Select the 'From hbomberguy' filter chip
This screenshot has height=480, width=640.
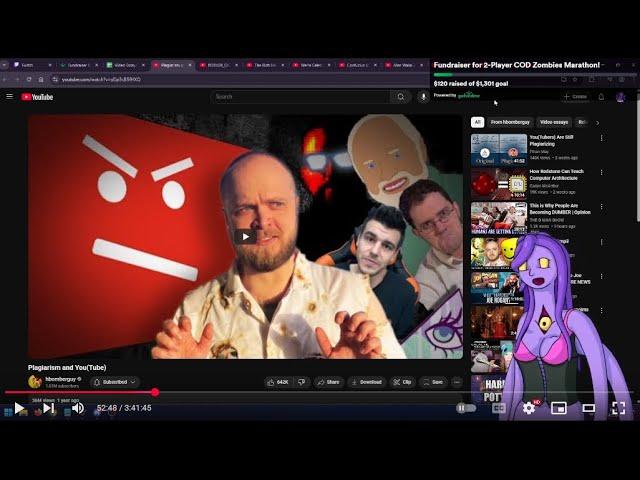[x=510, y=122]
